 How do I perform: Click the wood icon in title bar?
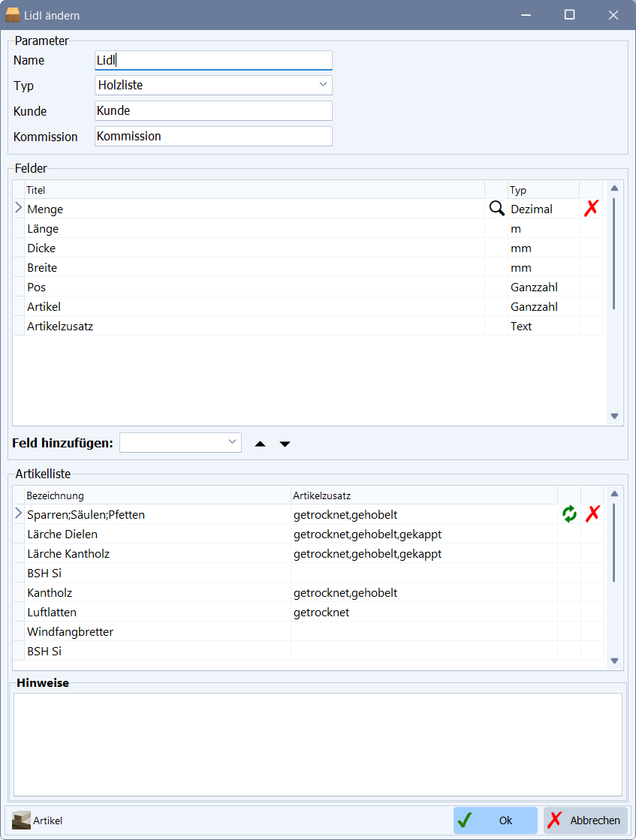[12, 15]
